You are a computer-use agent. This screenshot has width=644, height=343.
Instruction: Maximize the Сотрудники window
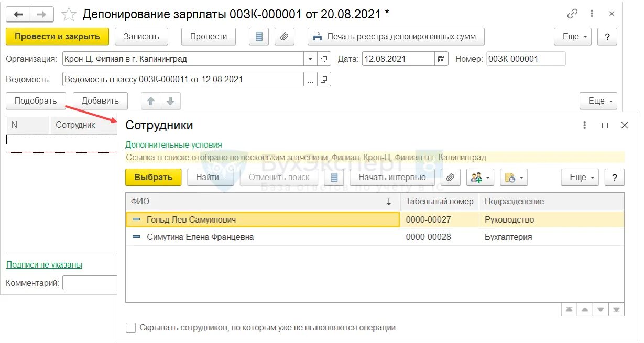605,125
